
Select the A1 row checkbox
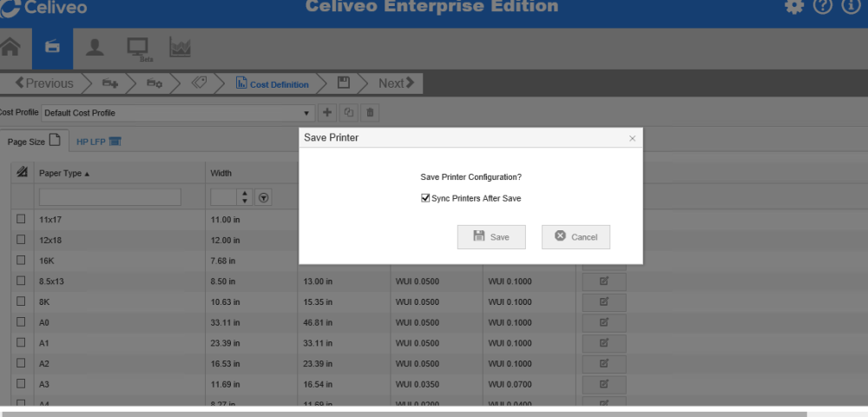click(21, 342)
